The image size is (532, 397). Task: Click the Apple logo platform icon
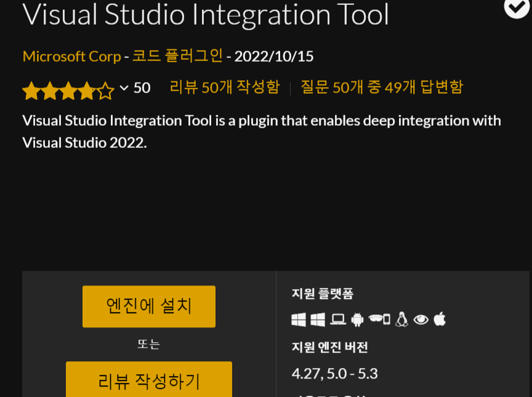(440, 319)
